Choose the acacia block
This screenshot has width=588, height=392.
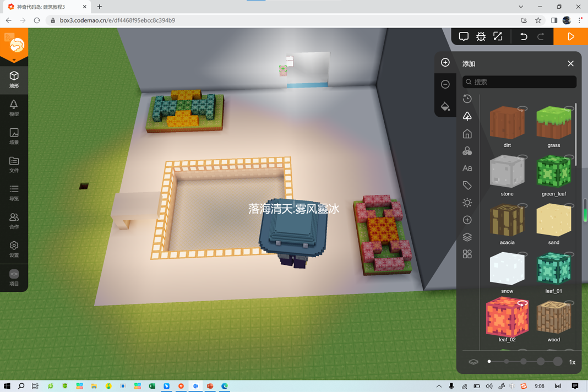point(507,220)
